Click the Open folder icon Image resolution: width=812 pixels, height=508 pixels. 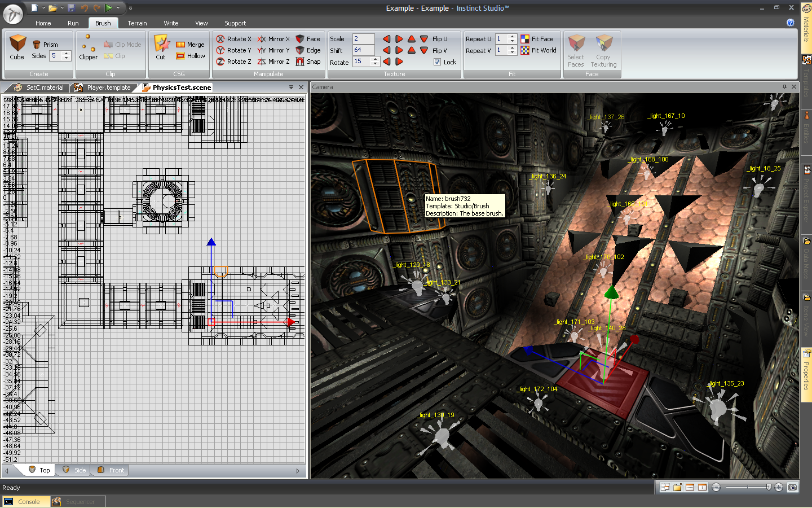52,8
